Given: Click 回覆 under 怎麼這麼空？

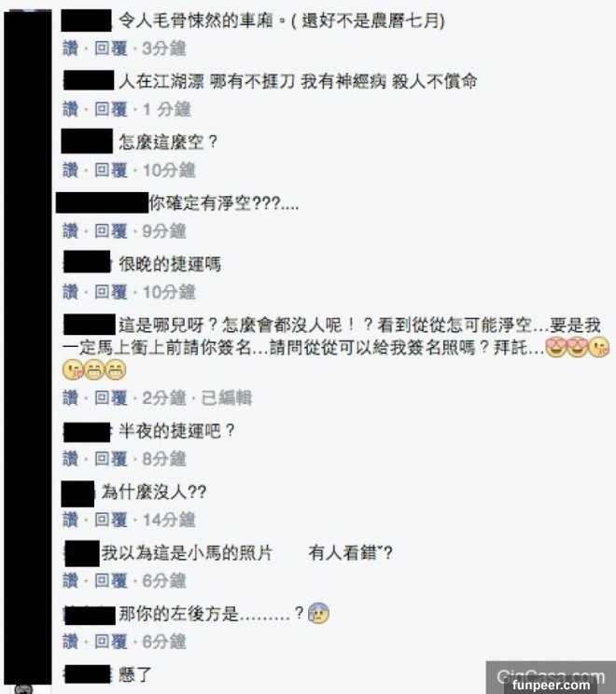Looking at the screenshot, I should pos(111,170).
